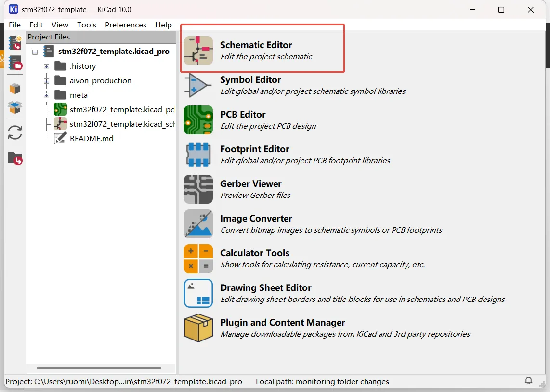Image resolution: width=550 pixels, height=392 pixels.
Task: Click the KiCad logo in title bar
Action: tap(13, 10)
